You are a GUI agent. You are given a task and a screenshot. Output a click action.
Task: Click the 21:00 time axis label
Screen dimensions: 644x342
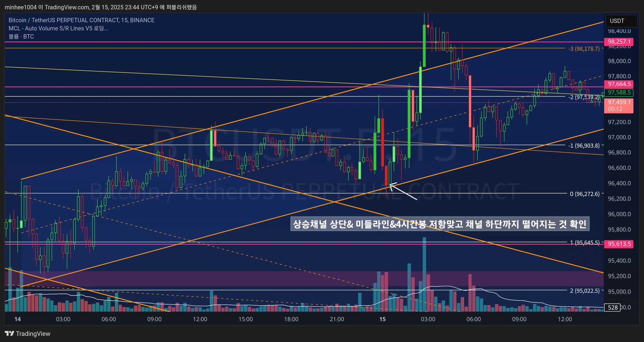pos(337,319)
